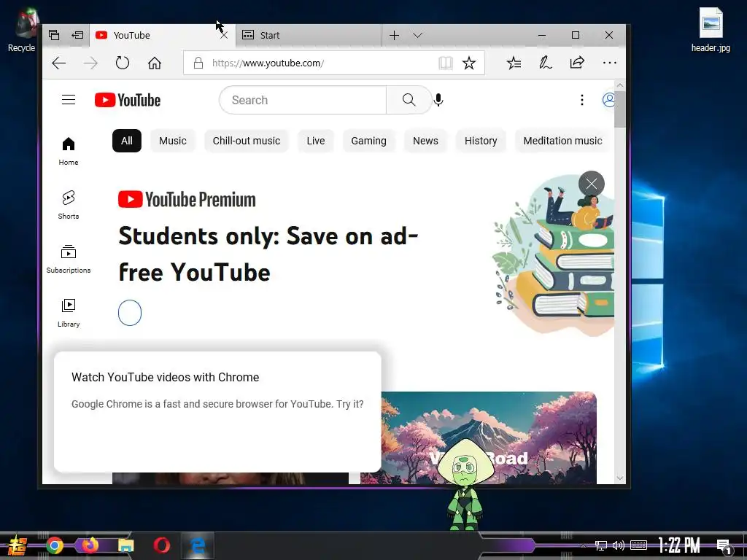Add page to favorites star
The image size is (747, 560).
(469, 63)
